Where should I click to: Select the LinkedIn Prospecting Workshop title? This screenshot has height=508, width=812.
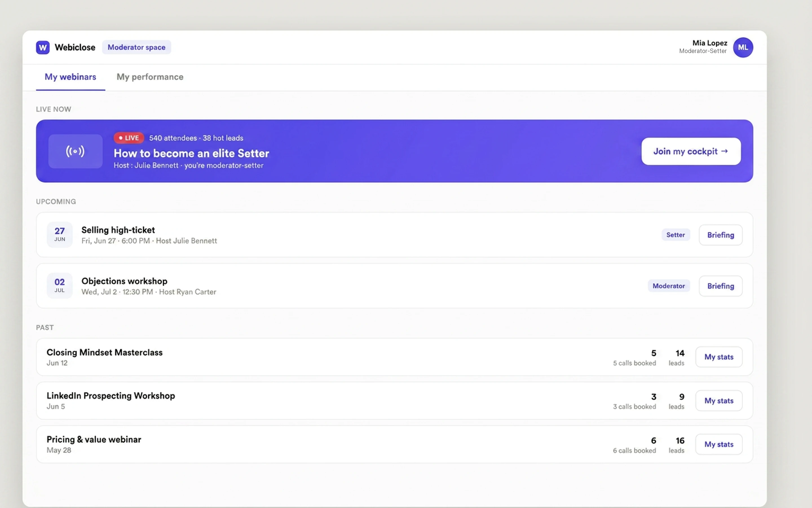pyautogui.click(x=111, y=396)
